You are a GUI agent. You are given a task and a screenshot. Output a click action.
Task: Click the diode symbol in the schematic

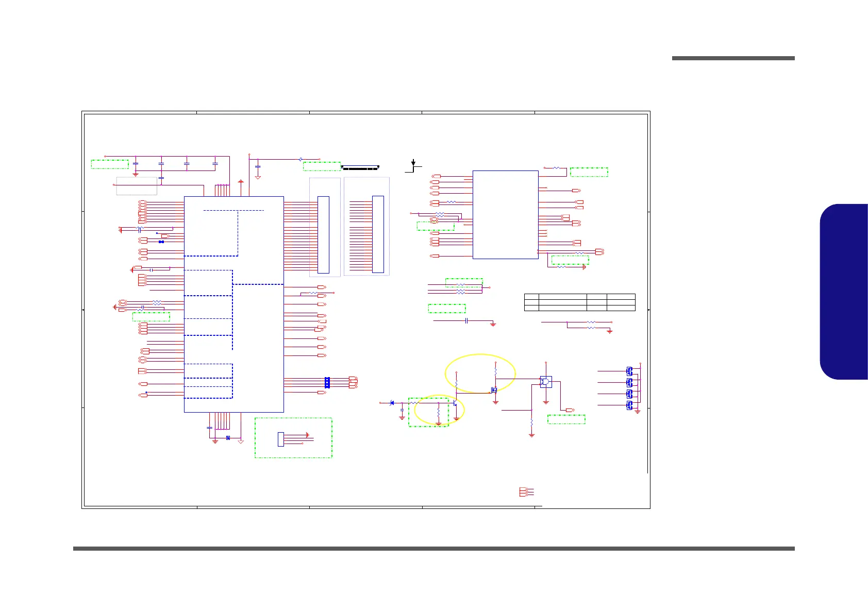click(392, 403)
